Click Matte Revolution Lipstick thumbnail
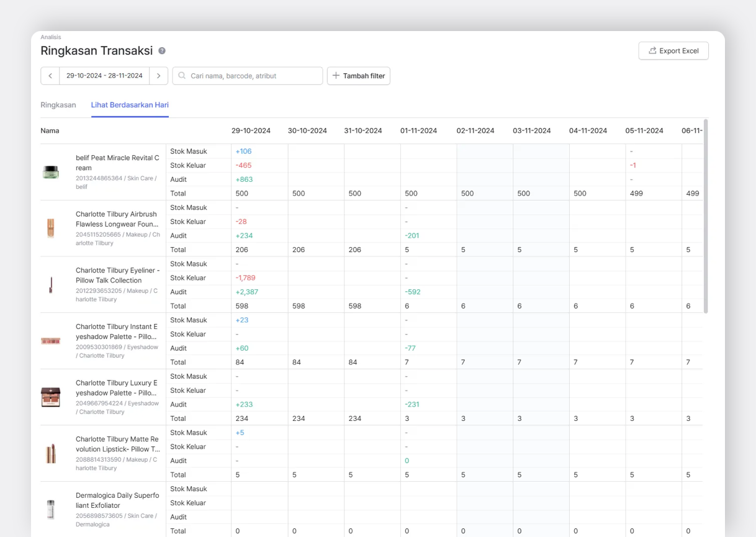Screen dimensions: 756x537 tap(51, 453)
